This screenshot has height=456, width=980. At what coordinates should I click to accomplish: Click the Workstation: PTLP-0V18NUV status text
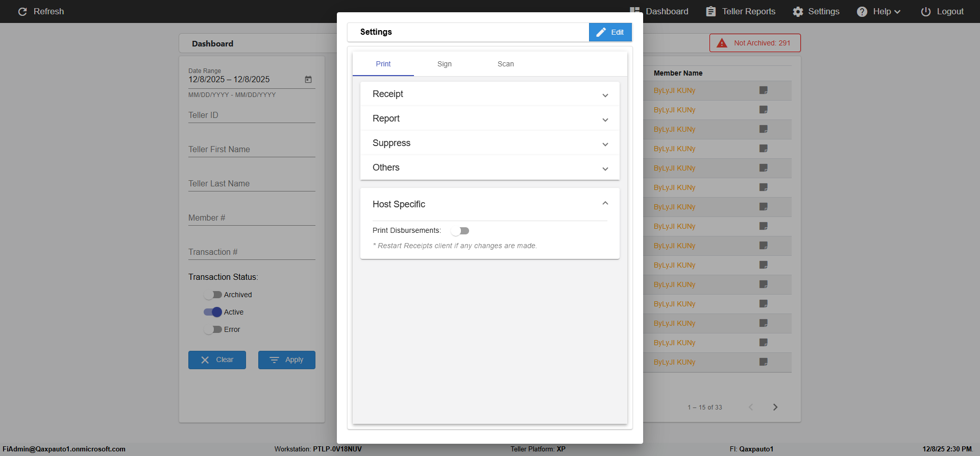click(x=318, y=449)
